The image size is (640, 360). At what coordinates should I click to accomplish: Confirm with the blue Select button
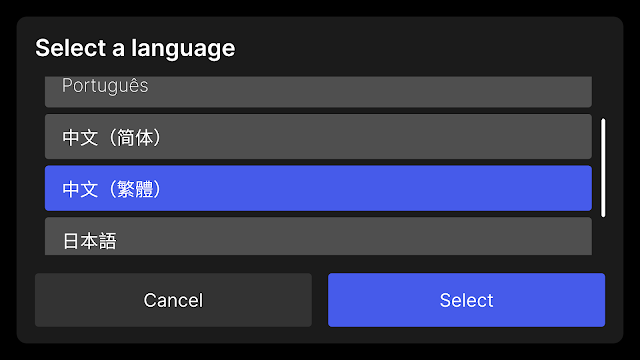coord(466,300)
